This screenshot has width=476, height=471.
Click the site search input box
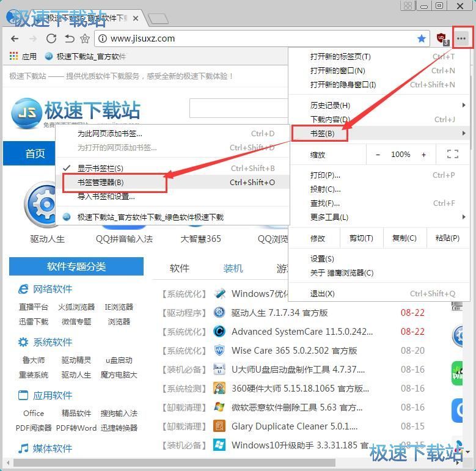tap(238, 108)
